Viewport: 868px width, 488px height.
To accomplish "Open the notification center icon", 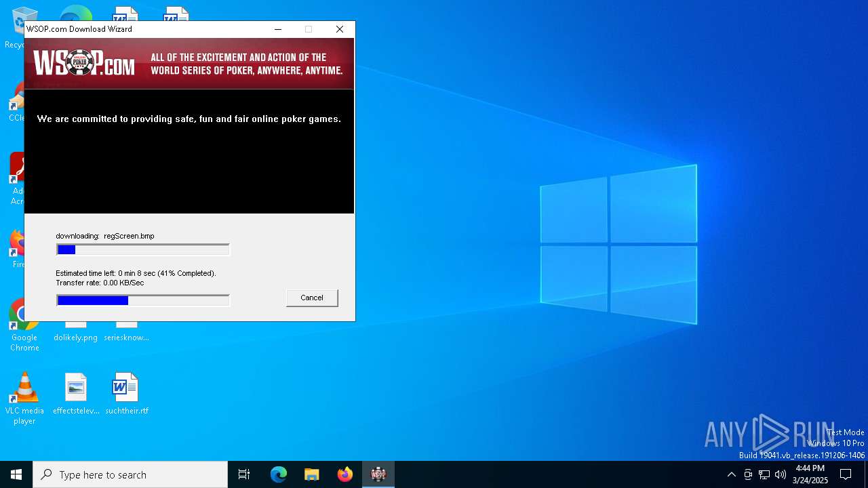I will pos(846,474).
